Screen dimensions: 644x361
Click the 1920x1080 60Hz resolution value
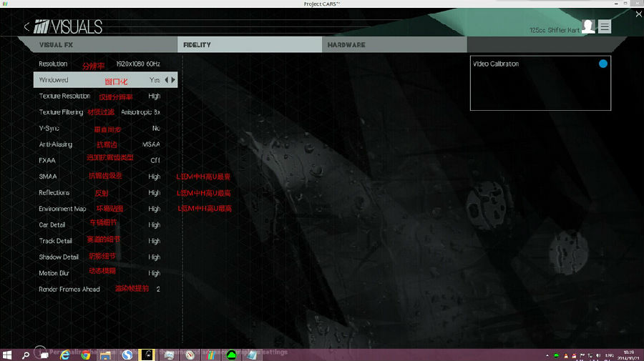[x=138, y=64]
